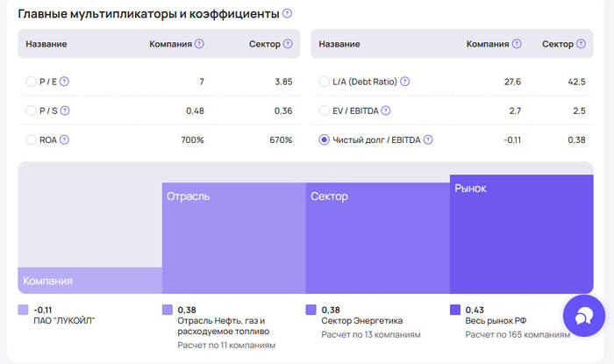This screenshot has width=614, height=364.
Task: Click the Рынок bar in the chart
Action: tap(521, 235)
